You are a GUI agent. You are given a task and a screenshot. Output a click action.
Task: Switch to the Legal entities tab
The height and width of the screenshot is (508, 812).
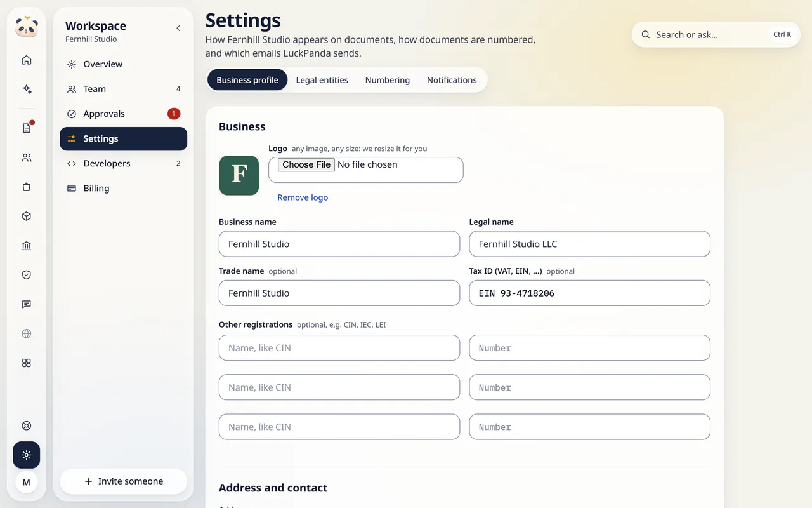[x=322, y=80]
